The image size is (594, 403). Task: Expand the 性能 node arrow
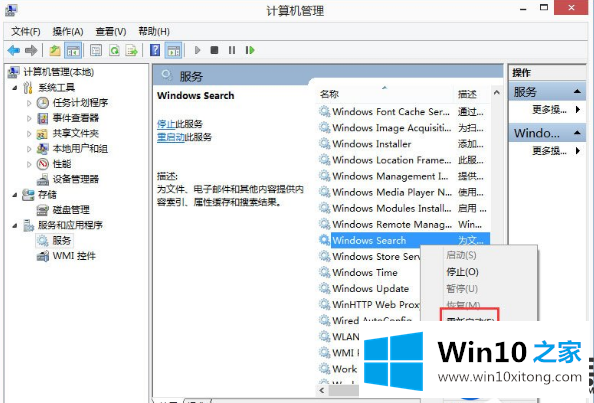click(29, 164)
